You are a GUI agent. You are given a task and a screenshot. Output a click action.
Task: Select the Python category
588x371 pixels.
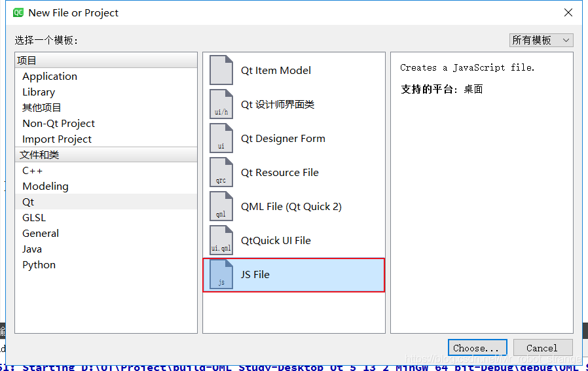pyautogui.click(x=106, y=265)
